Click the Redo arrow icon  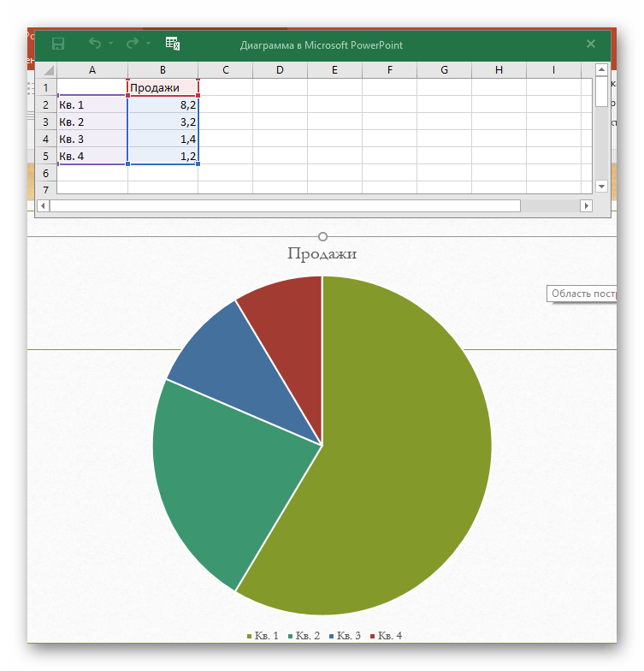click(133, 43)
